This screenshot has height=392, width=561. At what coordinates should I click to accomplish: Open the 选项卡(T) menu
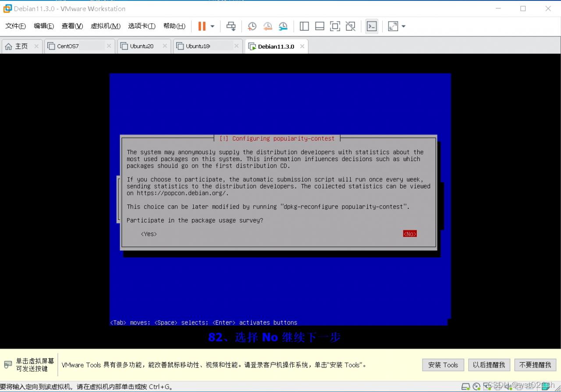coord(142,26)
